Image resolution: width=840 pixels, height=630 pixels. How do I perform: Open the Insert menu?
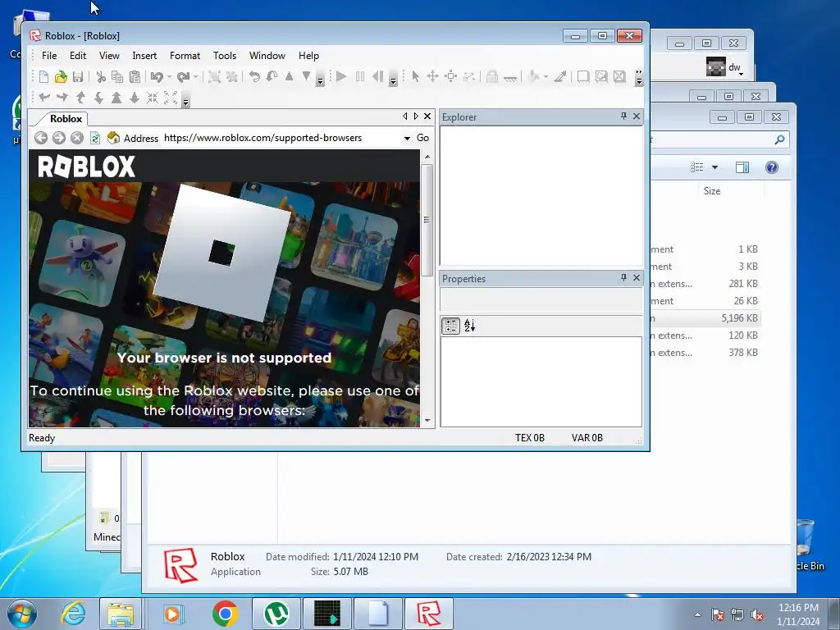(x=144, y=56)
